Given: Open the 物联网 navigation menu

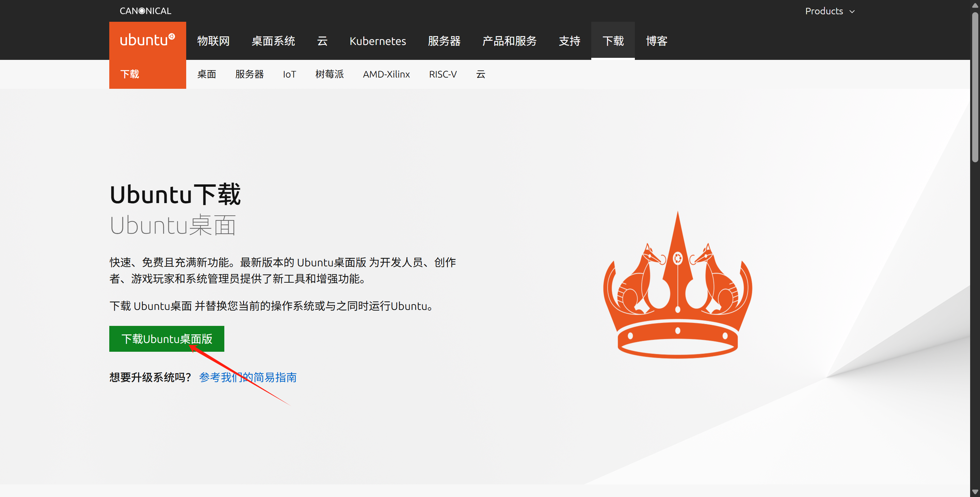Looking at the screenshot, I should pos(213,41).
